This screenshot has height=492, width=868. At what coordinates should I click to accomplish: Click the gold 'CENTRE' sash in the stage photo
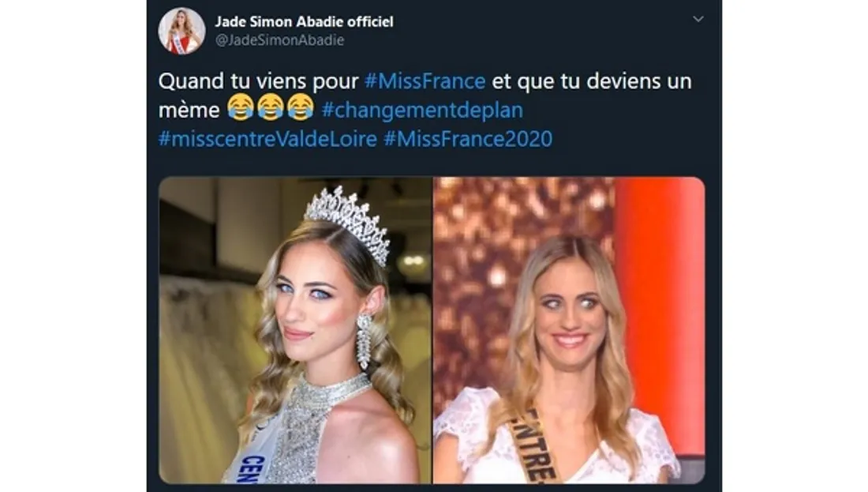point(533,446)
